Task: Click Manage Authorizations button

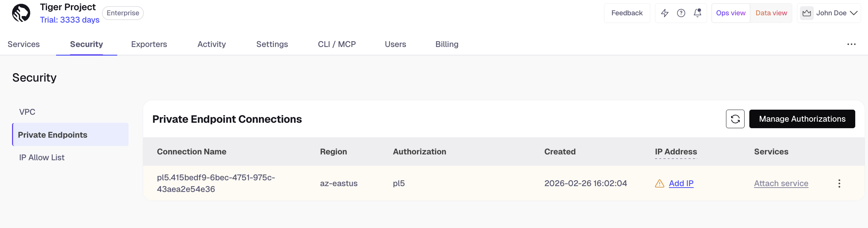Action: [802, 119]
